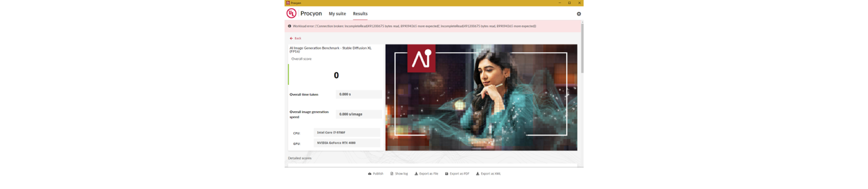The width and height of the screenshot is (868, 189).
Task: Maximize the Procyon window
Action: (x=569, y=3)
